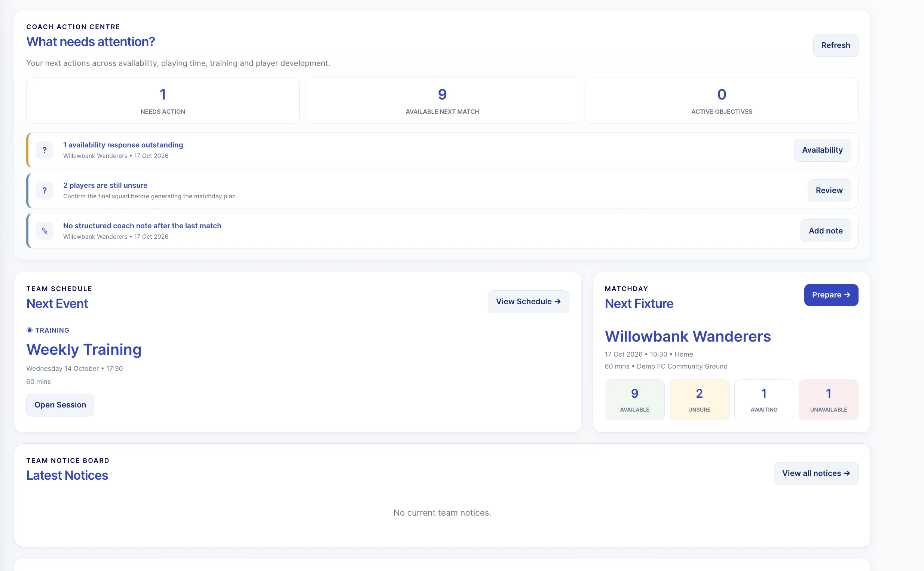The image size is (924, 571).
Task: Click the Next Fixture heading
Action: point(639,304)
